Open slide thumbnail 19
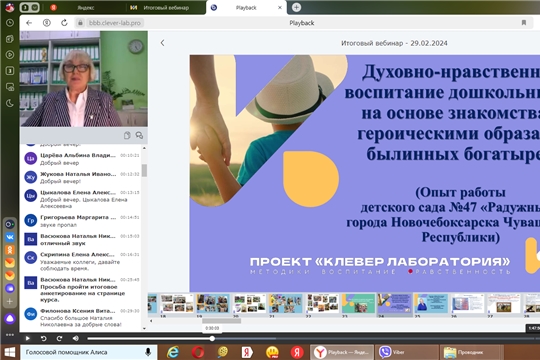This screenshot has height=360, width=540. pyautogui.click(x=213, y=304)
